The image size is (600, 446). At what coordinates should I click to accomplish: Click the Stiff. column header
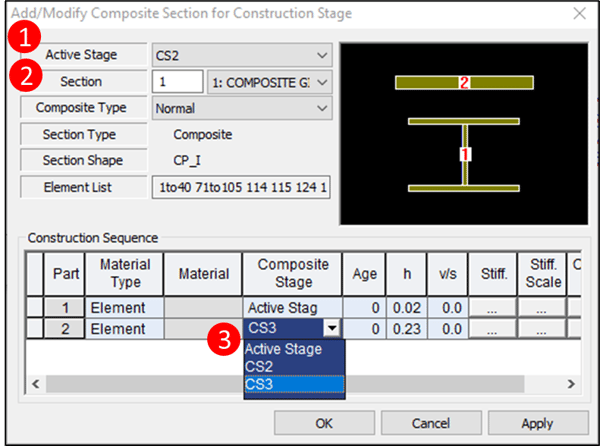tap(493, 273)
